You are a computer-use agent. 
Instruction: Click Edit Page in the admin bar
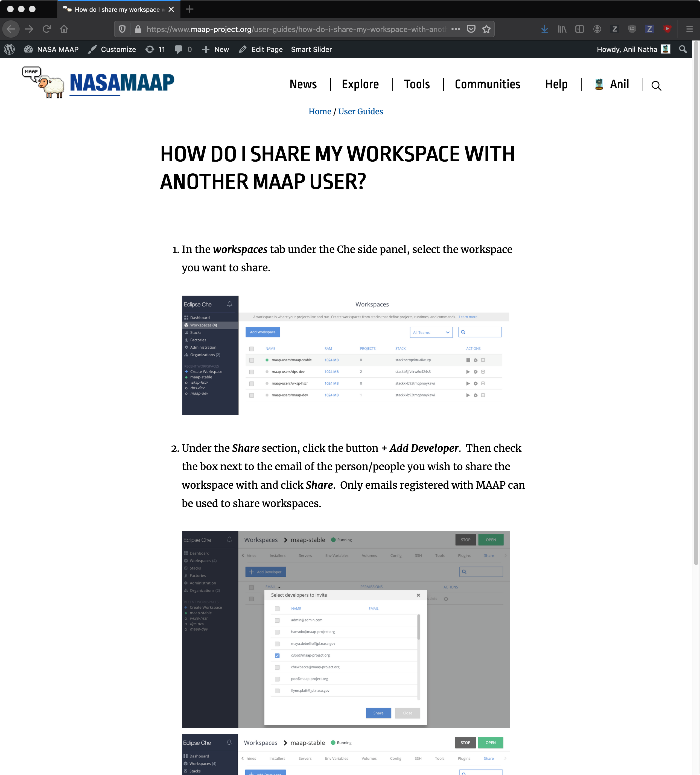pos(267,49)
